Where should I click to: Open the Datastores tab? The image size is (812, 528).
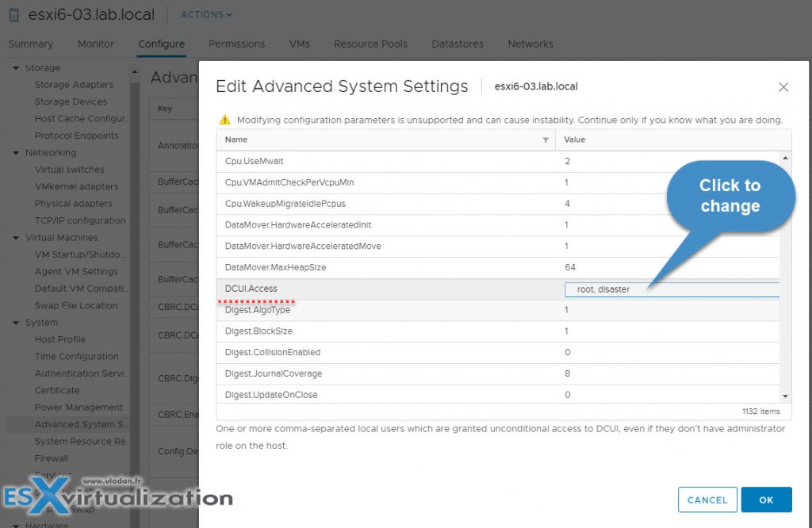[x=458, y=44]
